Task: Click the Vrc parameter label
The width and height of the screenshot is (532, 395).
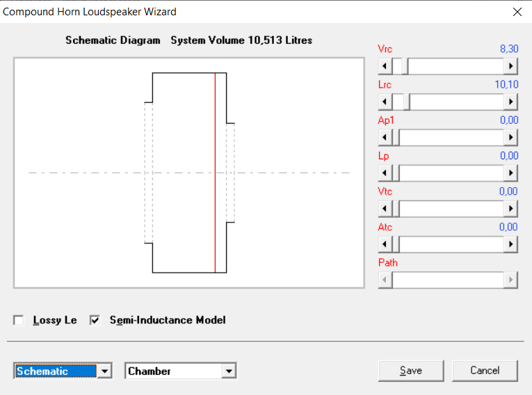Action: (385, 49)
